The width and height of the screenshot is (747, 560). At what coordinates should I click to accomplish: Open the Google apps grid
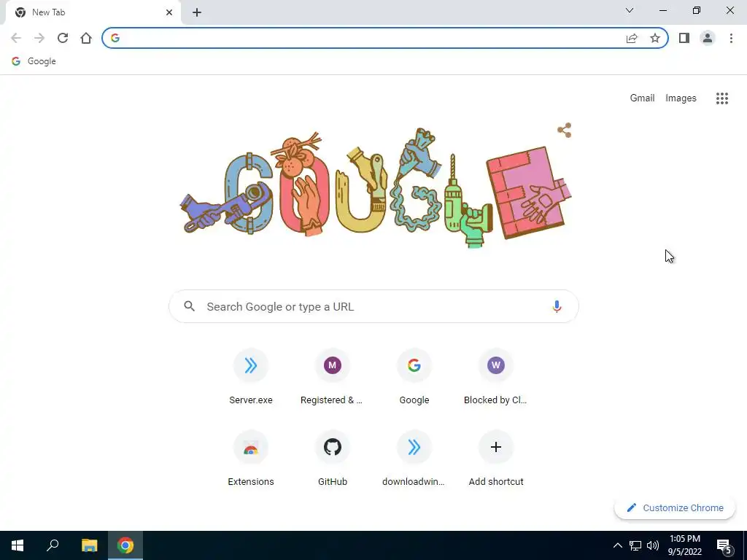(722, 98)
